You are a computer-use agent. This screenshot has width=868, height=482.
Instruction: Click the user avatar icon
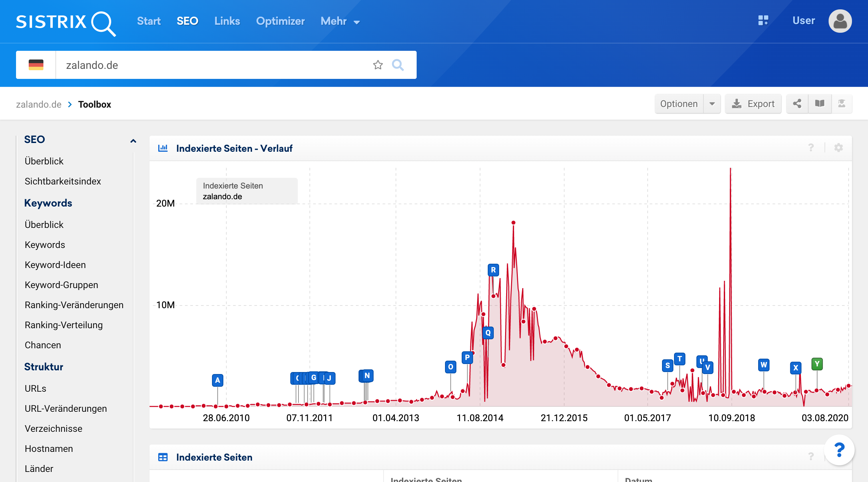pos(840,21)
